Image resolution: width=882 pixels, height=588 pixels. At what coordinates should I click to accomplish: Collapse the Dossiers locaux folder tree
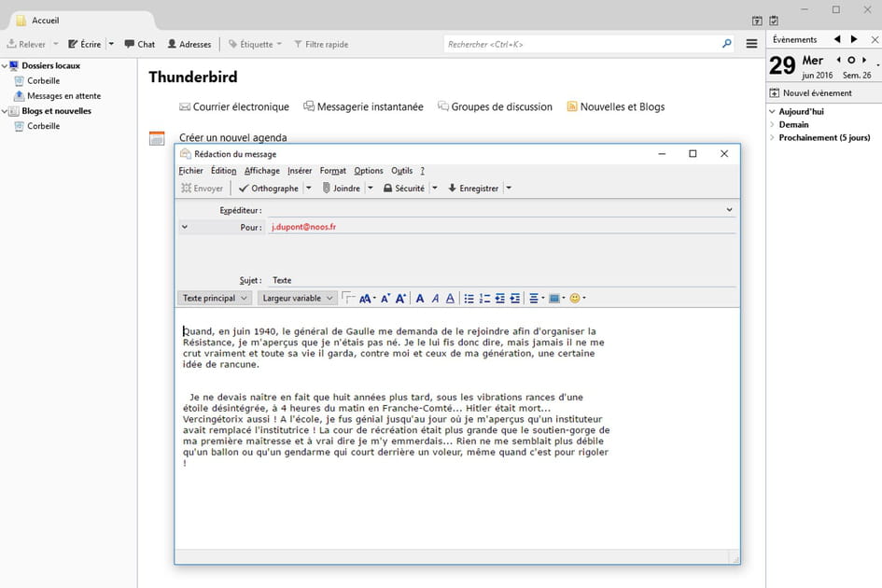tap(5, 66)
